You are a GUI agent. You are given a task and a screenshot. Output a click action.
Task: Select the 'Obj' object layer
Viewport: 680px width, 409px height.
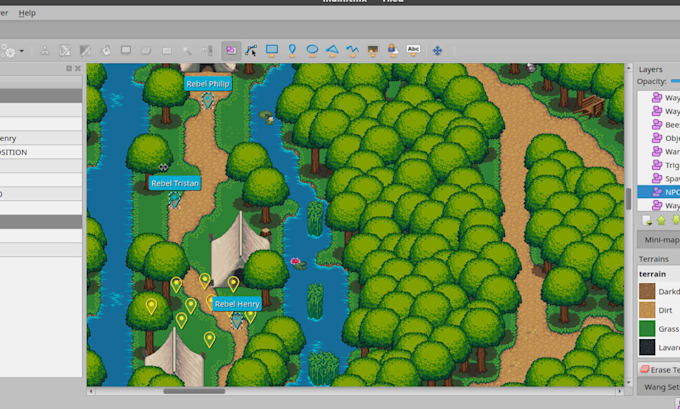click(659, 138)
